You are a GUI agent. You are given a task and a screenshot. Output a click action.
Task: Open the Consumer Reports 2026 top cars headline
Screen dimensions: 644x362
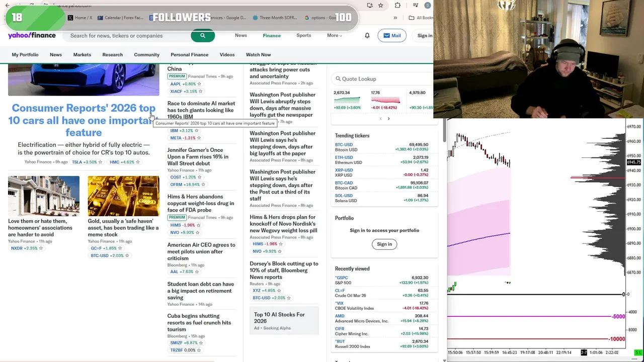click(x=84, y=120)
